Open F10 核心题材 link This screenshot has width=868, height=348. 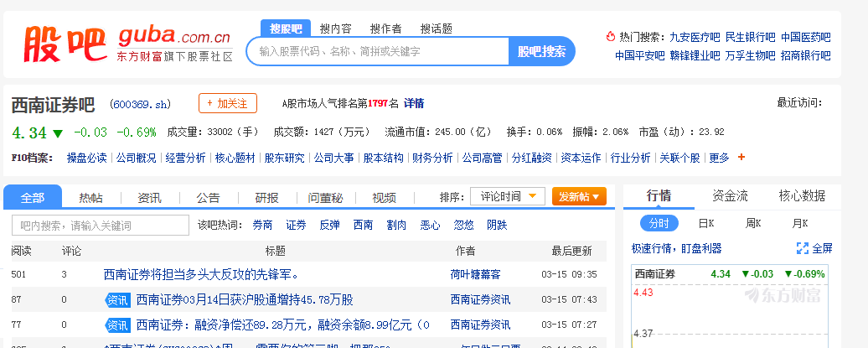[x=235, y=158]
